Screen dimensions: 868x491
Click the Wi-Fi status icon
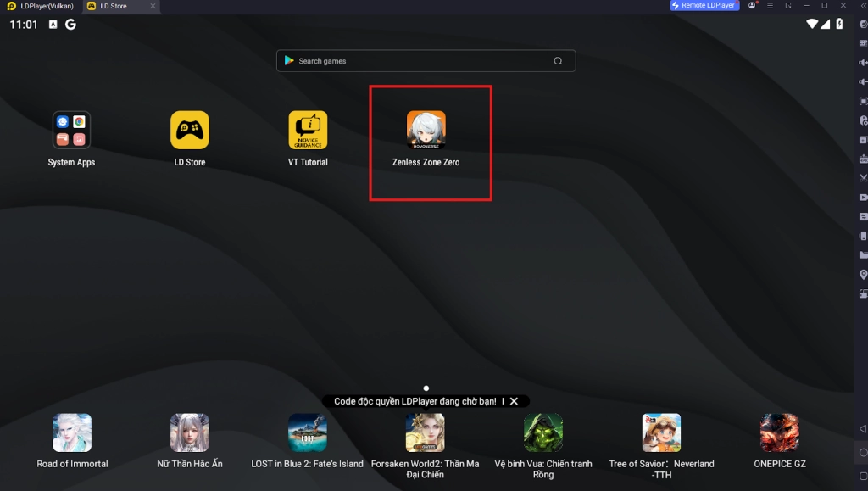[x=812, y=24]
